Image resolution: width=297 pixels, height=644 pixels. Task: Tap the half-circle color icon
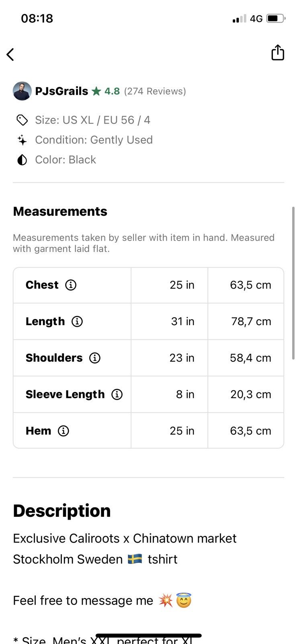click(22, 160)
